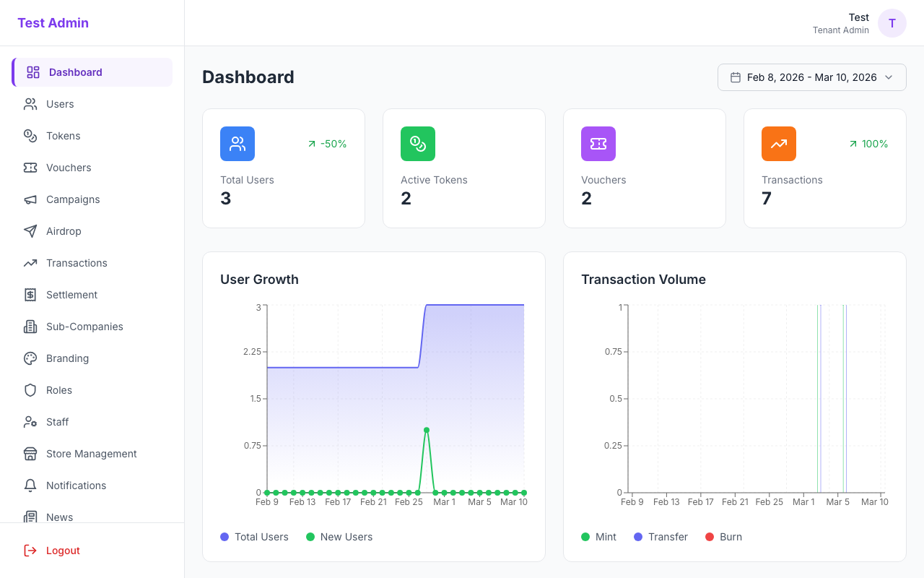Select the Airdrop send icon
This screenshot has height=578, width=924.
pyautogui.click(x=30, y=231)
